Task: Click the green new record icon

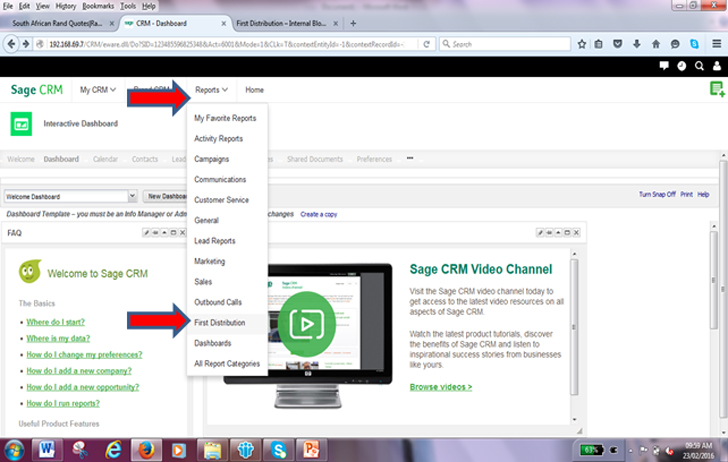Action: [x=717, y=89]
